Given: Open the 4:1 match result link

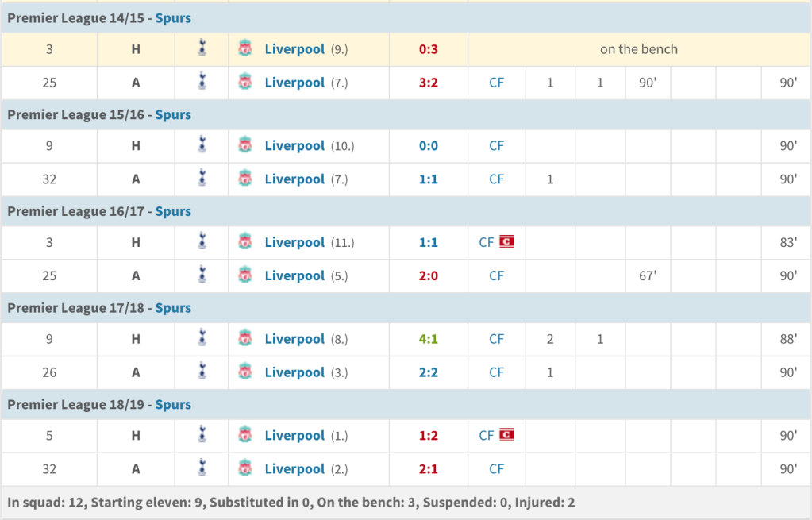Looking at the screenshot, I should click(429, 339).
